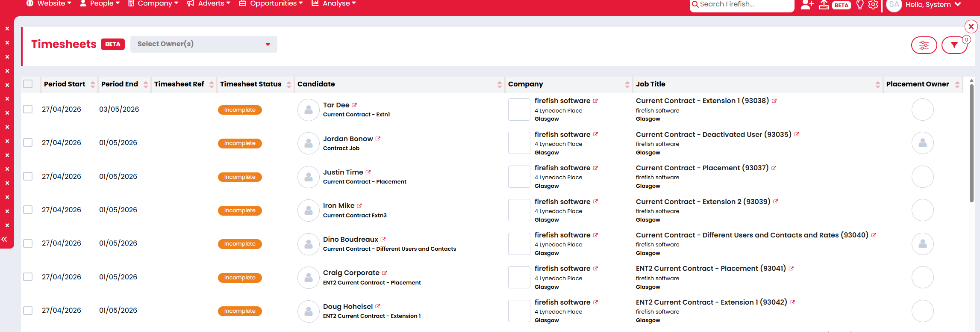
Task: Open the lightbulb tips icon
Action: click(x=860, y=5)
